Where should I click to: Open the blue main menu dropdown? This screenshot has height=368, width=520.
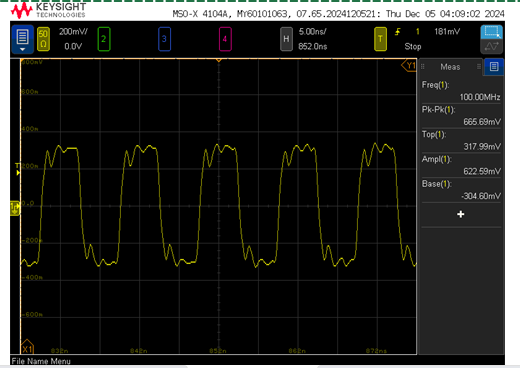[x=22, y=39]
